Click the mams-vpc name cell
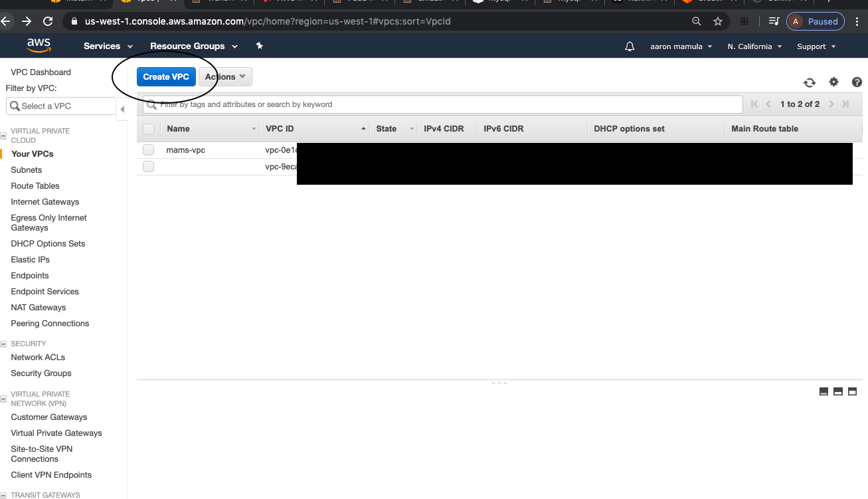The width and height of the screenshot is (868, 499). (x=186, y=150)
